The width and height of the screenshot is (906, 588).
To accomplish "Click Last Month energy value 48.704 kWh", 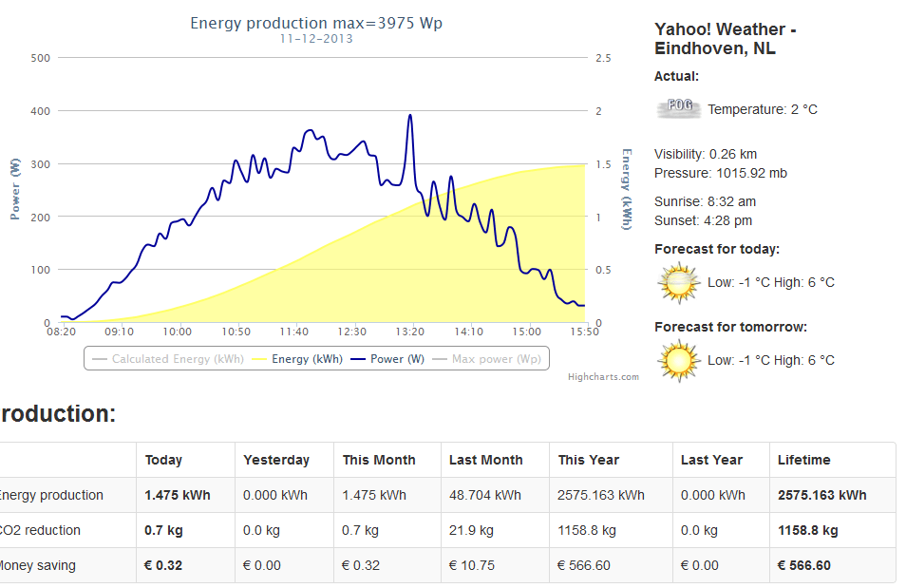I will pyautogui.click(x=485, y=495).
